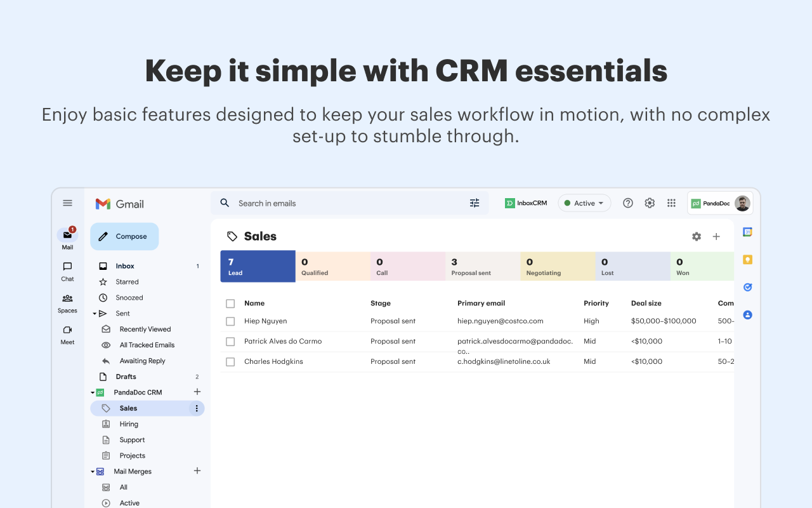Open the Google apps grid

(671, 203)
